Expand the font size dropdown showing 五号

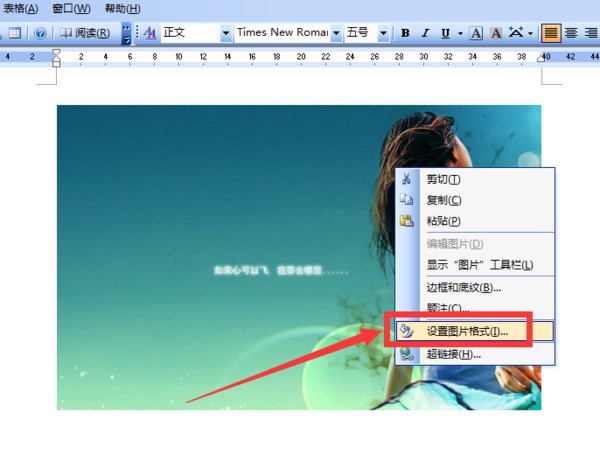pyautogui.click(x=385, y=33)
